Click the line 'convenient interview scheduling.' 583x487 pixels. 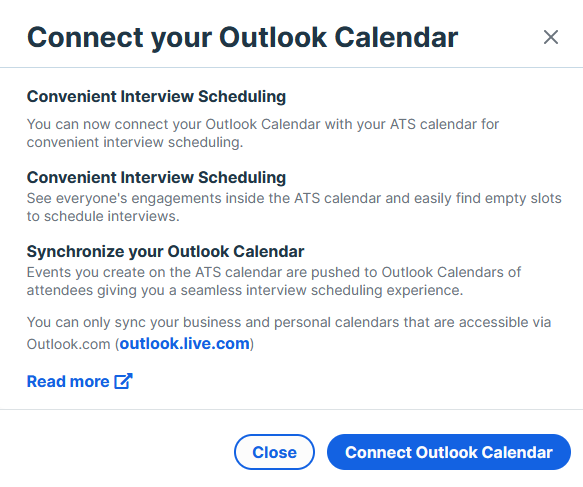click(x=135, y=142)
